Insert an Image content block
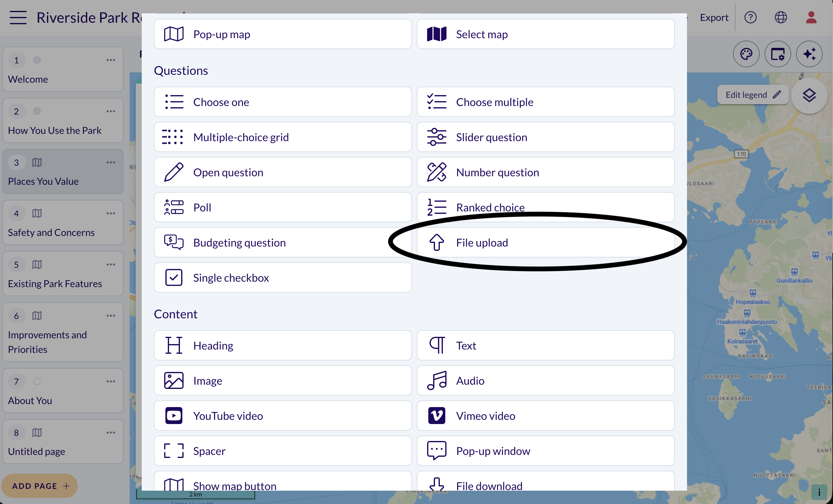This screenshot has height=504, width=833. click(x=283, y=381)
